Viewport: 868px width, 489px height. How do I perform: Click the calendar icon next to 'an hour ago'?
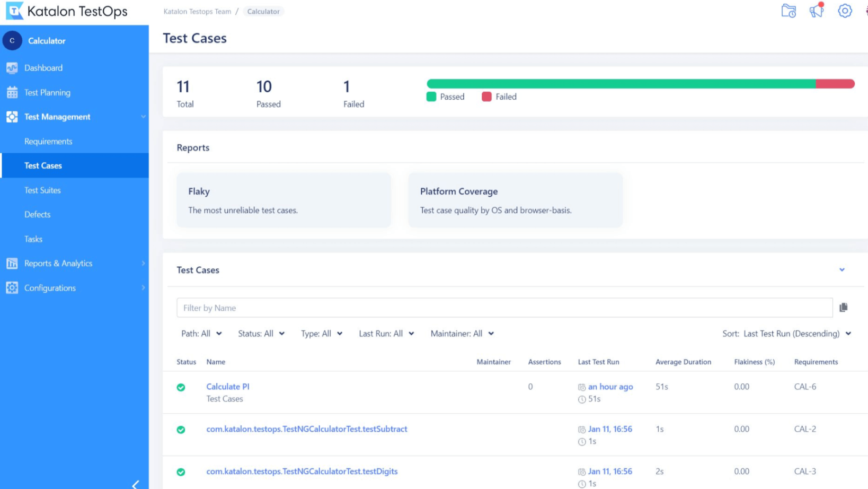[582, 387]
